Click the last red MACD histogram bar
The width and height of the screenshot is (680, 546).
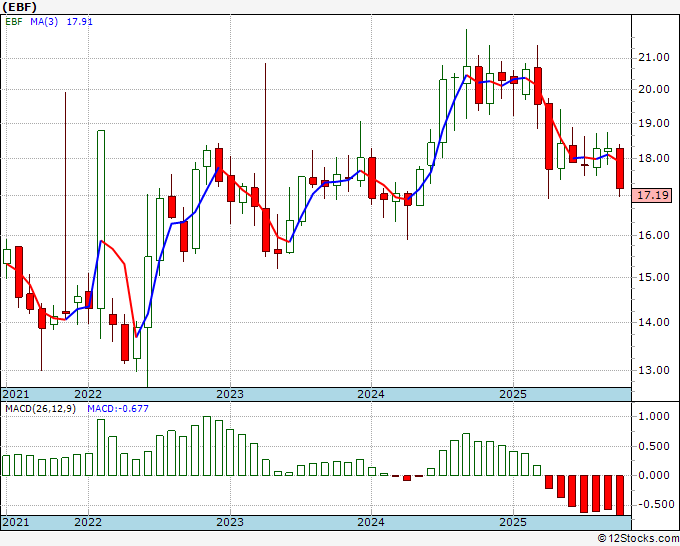point(620,495)
